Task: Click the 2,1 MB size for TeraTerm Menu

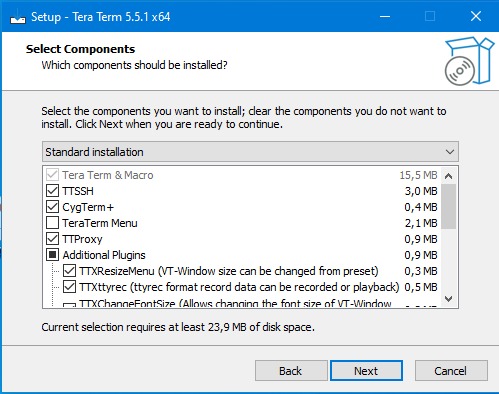Action: coord(421,223)
